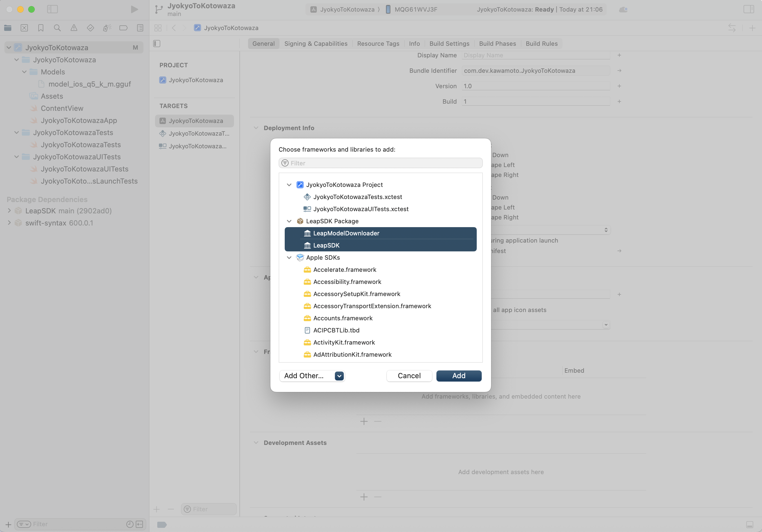Show the Source Control navigator icon
The width and height of the screenshot is (762, 532).
[24, 28]
